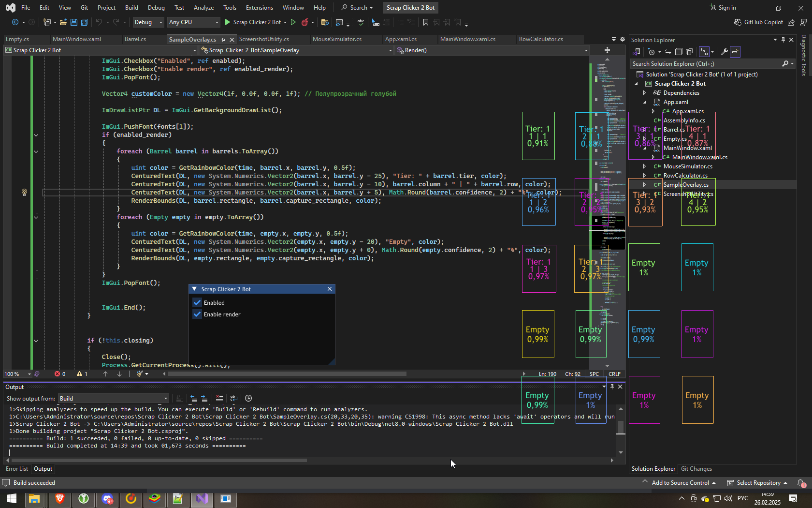Viewport: 812px width, 508px height.
Task: Click Collapse All in Solution Explorer
Action: click(x=679, y=52)
